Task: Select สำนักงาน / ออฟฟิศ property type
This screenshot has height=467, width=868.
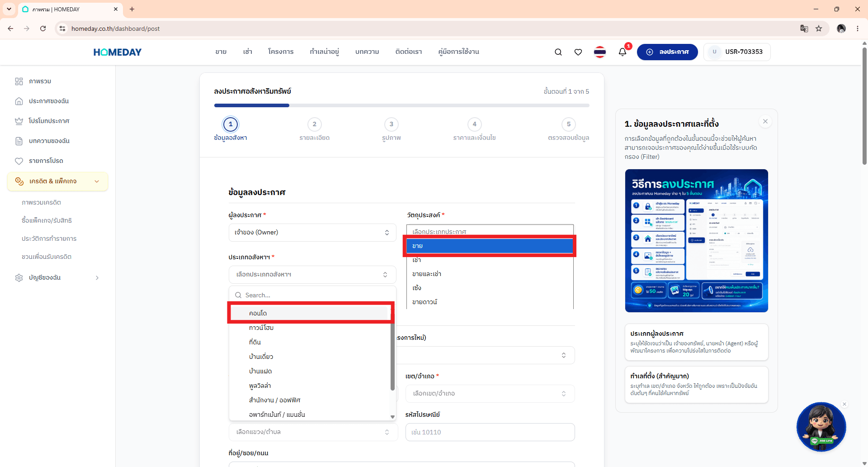Action: [x=311, y=400]
